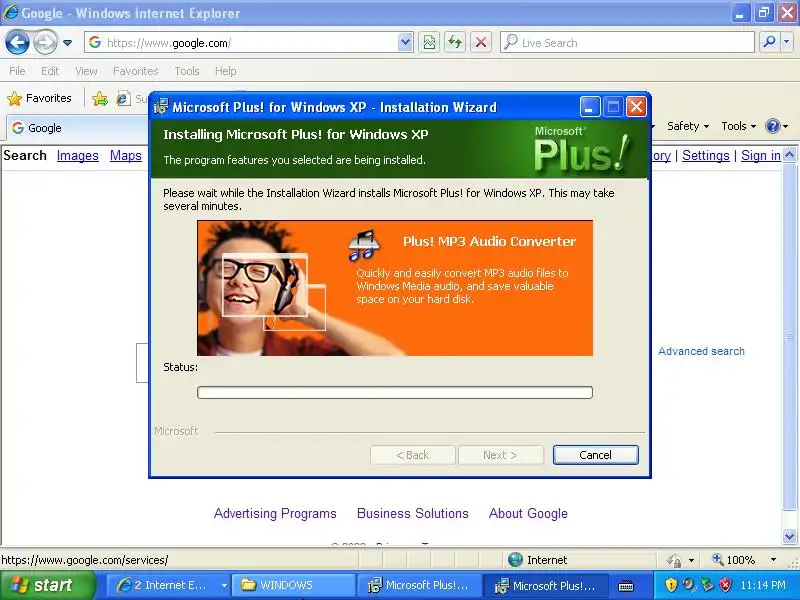Click the gray disc tray icon
Screen dimensions: 800x600
(689, 585)
